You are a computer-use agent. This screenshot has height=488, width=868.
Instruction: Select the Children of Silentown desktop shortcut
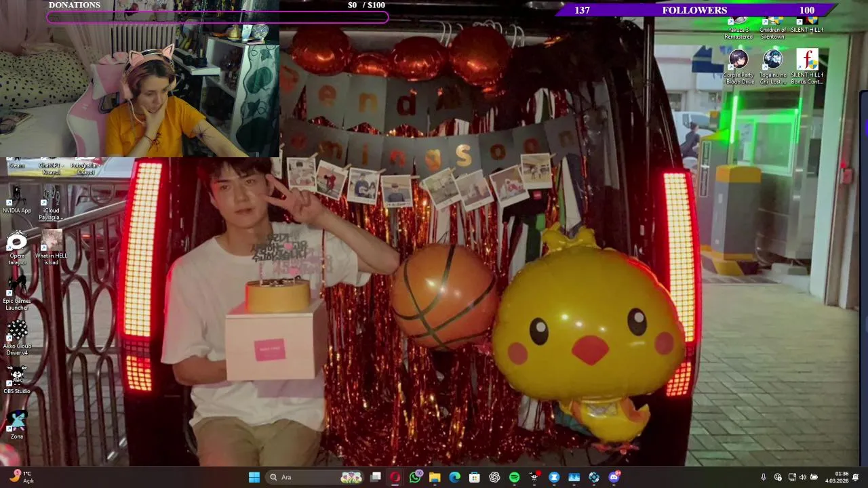tap(772, 28)
